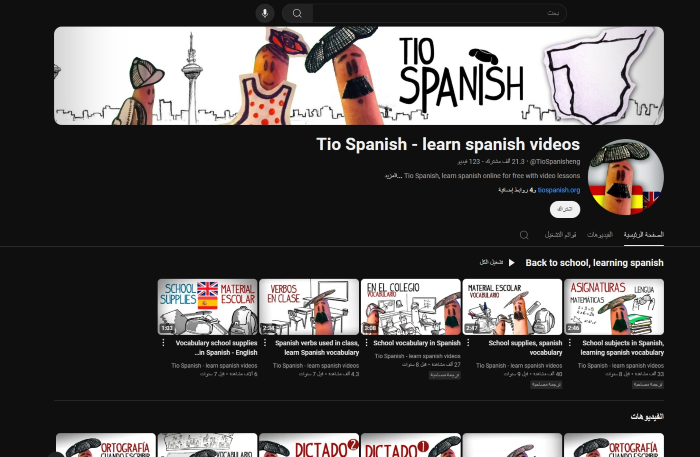
Task: Open more options for Vocabulary school supplies video
Action: tap(163, 342)
